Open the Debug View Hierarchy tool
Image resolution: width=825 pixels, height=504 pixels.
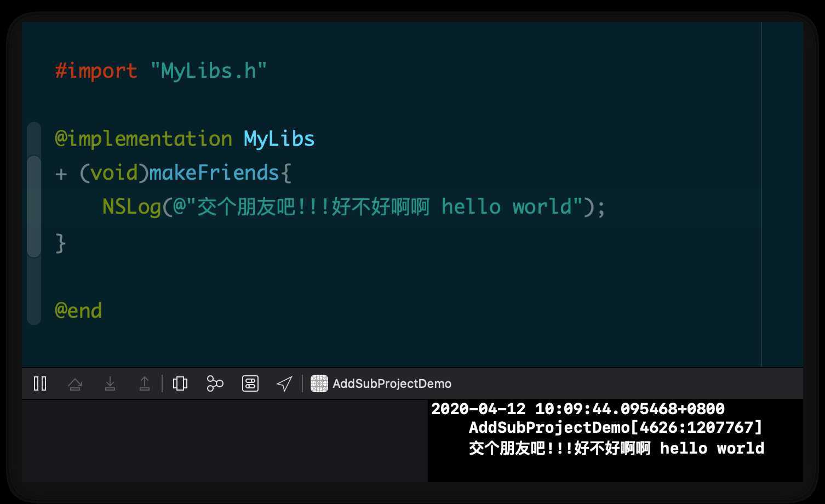180,383
